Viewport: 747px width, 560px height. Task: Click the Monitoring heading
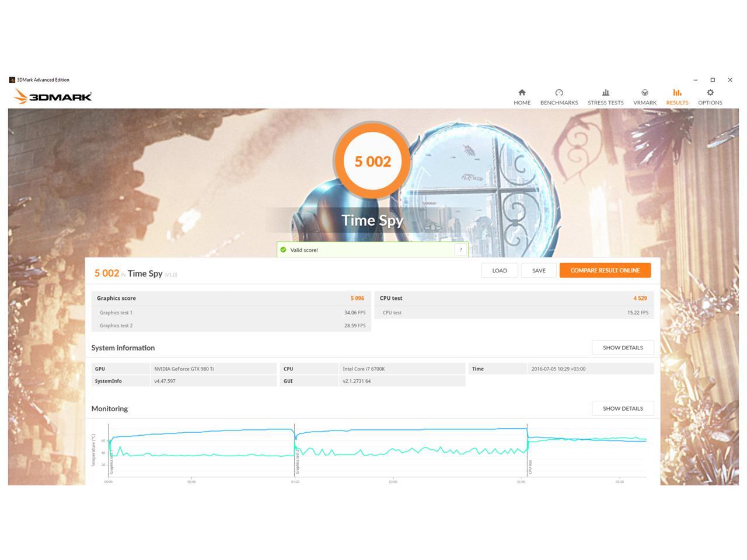(110, 408)
